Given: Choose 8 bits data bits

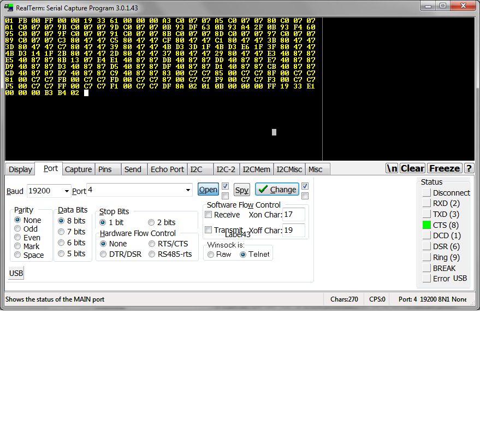Looking at the screenshot, I should [61, 221].
